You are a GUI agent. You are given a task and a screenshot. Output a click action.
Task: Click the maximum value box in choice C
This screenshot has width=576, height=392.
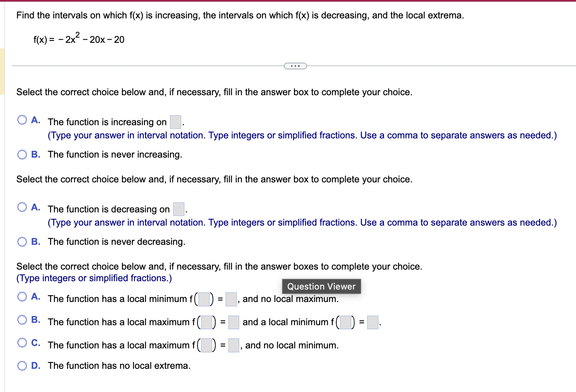click(234, 346)
